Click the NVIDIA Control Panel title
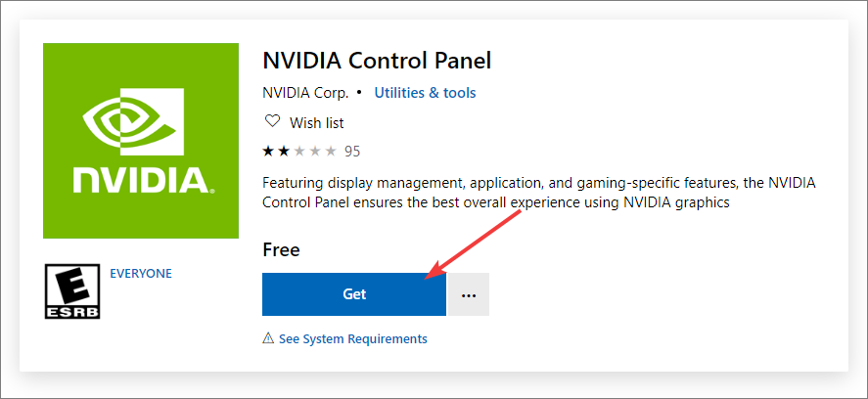This screenshot has width=868, height=399. point(377,61)
